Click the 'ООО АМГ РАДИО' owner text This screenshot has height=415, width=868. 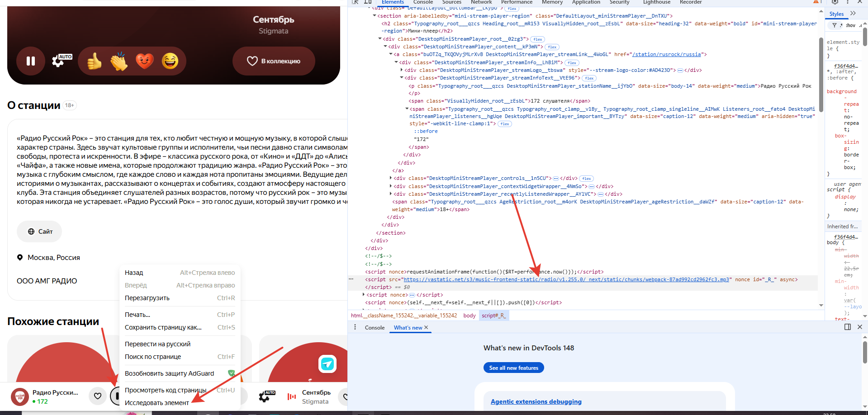click(x=47, y=281)
